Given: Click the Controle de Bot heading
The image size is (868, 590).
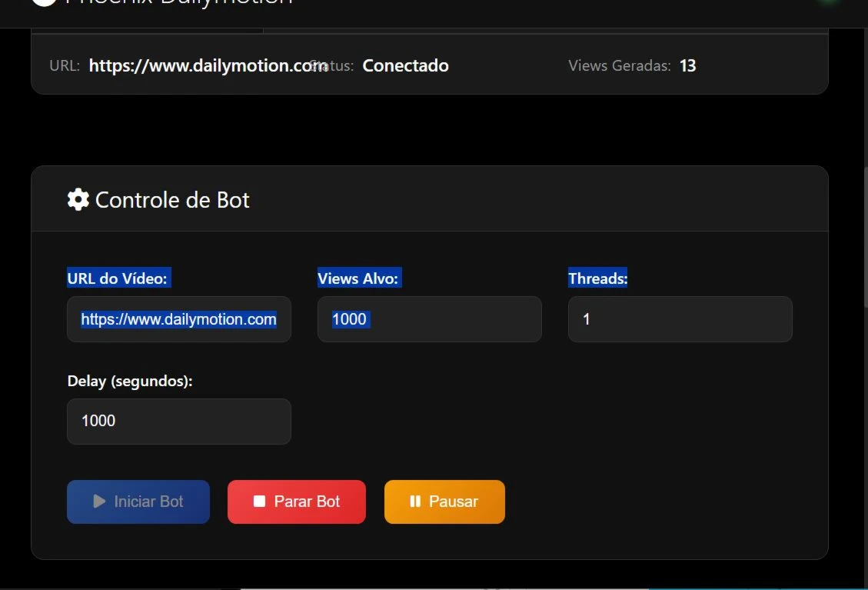Looking at the screenshot, I should click(172, 200).
